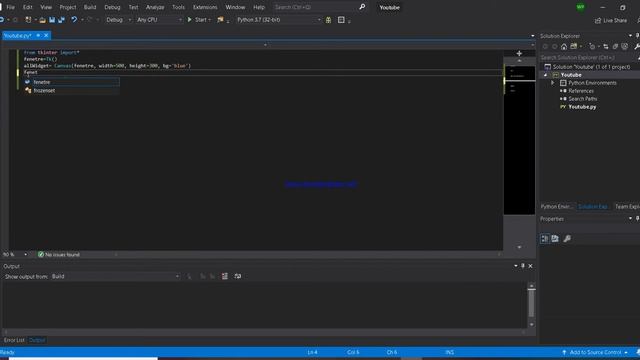Click the Clear All icon in Output
Screen dimensions: 640x360
224,276
